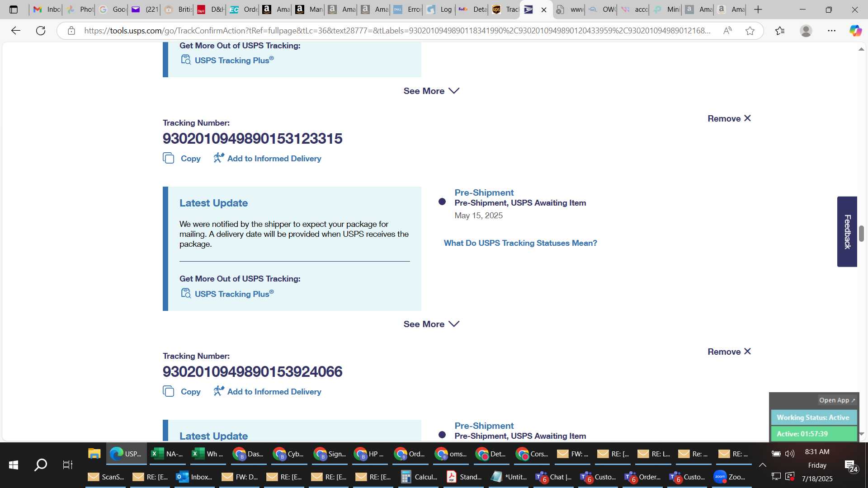Copy tracking number 9302010949890153123315

coord(182,159)
